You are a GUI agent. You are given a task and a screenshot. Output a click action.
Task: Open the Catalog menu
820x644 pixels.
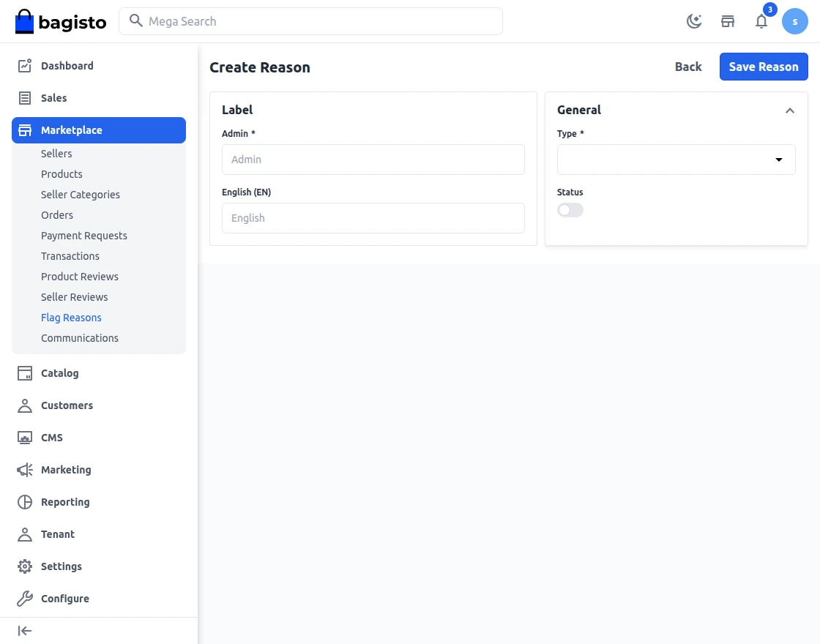[x=59, y=373]
